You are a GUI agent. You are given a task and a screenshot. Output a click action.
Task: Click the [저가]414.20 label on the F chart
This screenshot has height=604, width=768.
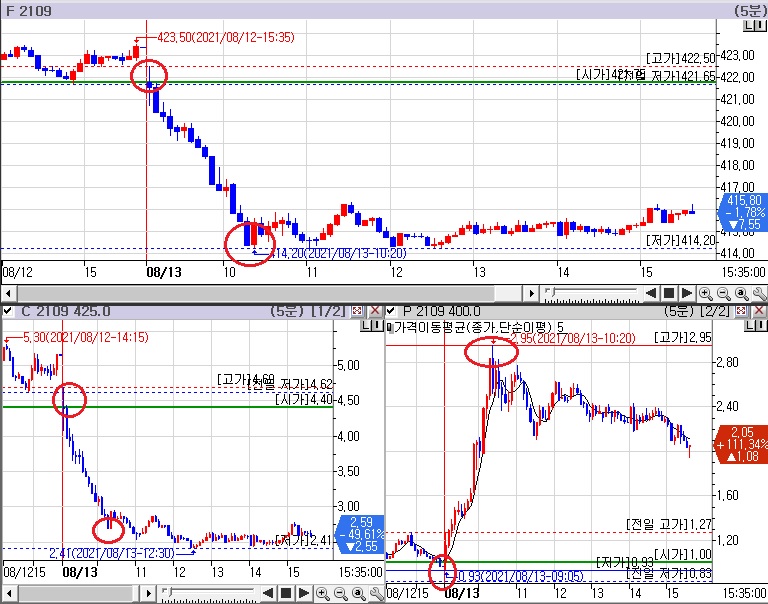(681, 240)
